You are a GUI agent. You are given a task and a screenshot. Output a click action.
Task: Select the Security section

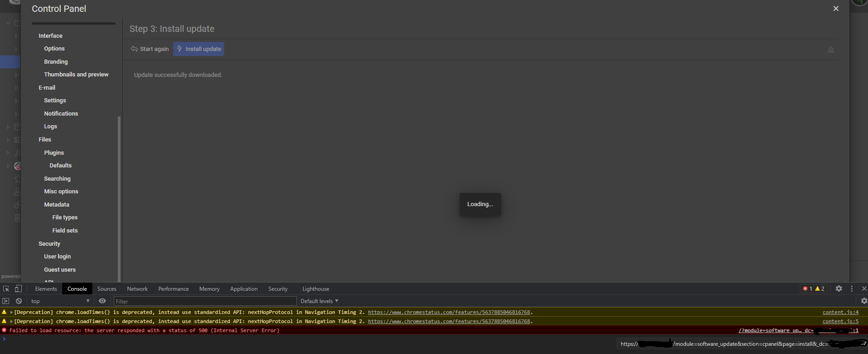[x=49, y=244]
